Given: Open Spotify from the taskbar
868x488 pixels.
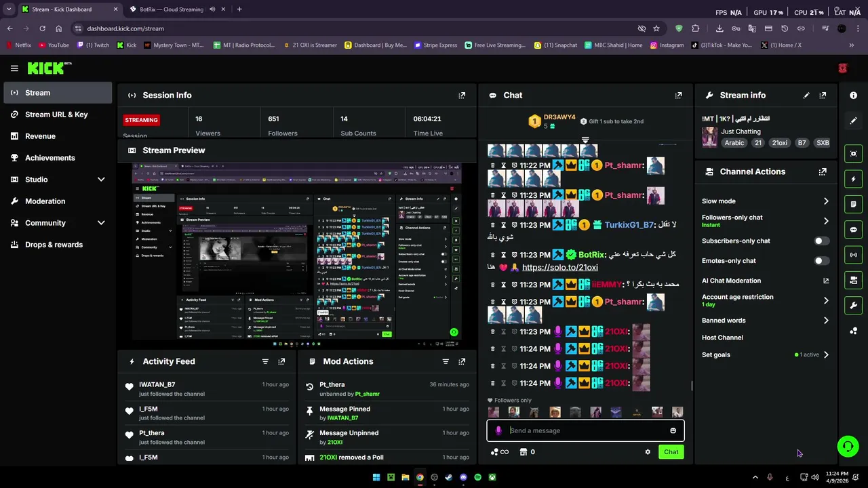Looking at the screenshot, I should click(477, 477).
